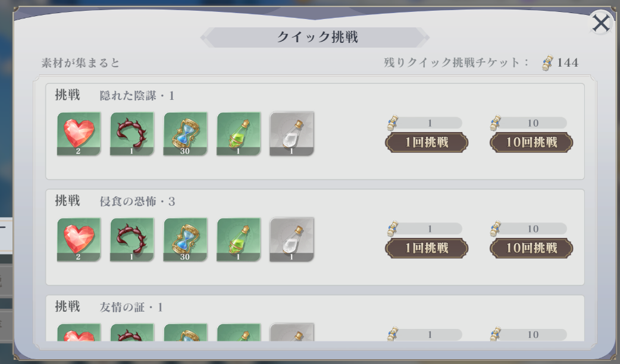
Task: Start 1回挑戦 for 侵食の恐怖・3
Action: [x=427, y=248]
